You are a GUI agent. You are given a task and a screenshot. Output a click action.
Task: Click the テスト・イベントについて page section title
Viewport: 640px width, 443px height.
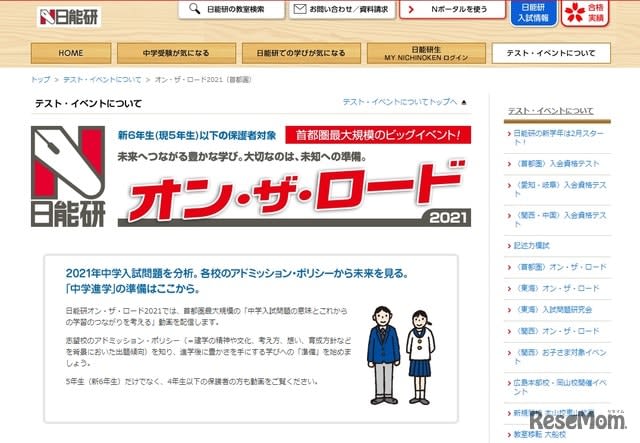pos(88,104)
